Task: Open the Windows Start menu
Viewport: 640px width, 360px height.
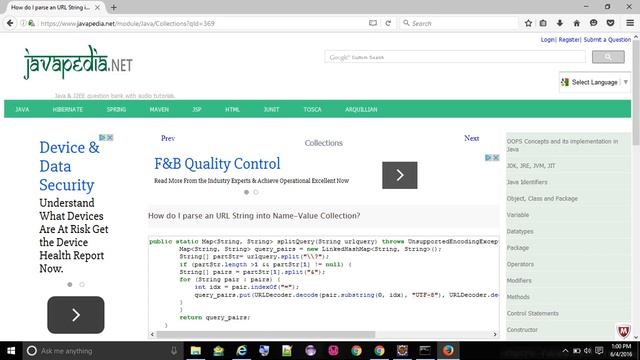Action: (x=11, y=351)
